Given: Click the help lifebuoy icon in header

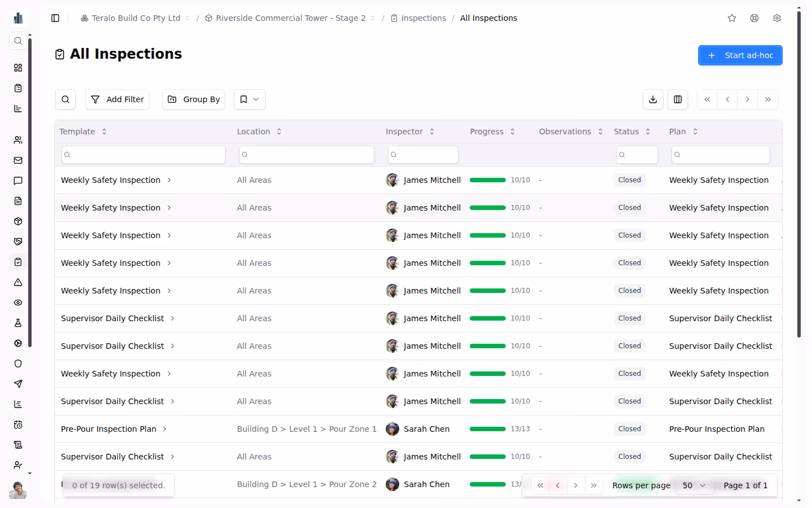Looking at the screenshot, I should click(754, 18).
